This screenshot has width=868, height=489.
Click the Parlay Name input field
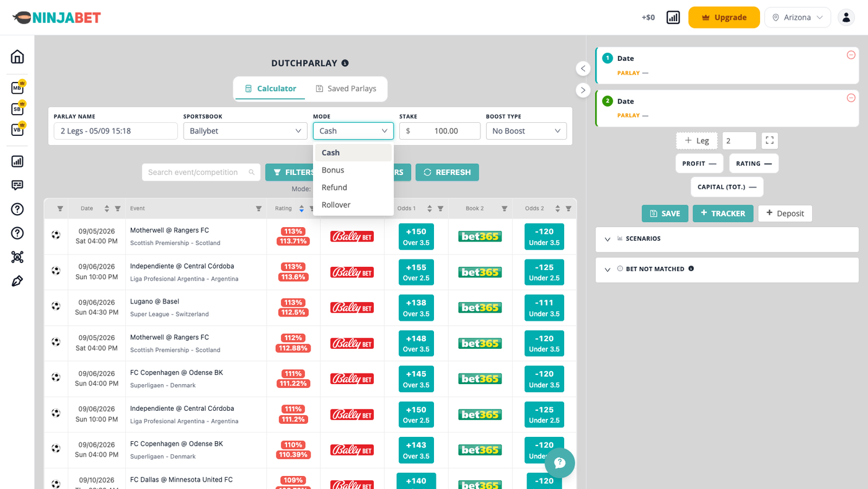click(x=116, y=131)
